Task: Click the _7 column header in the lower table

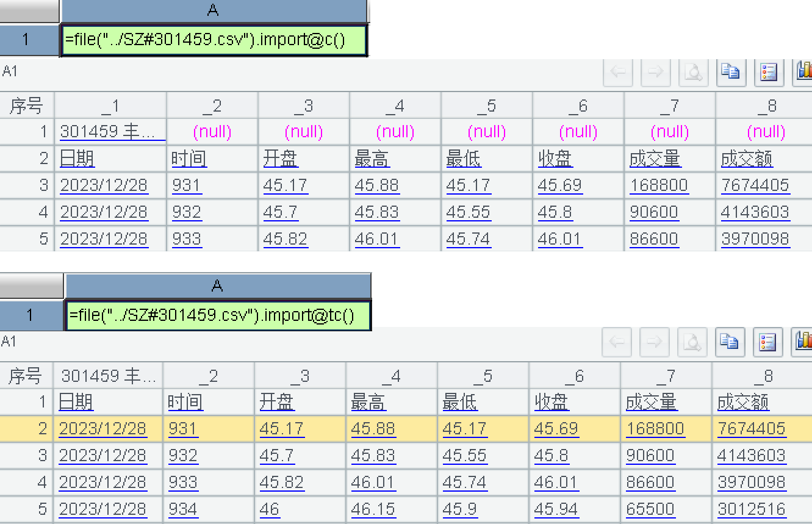Action: [666, 376]
